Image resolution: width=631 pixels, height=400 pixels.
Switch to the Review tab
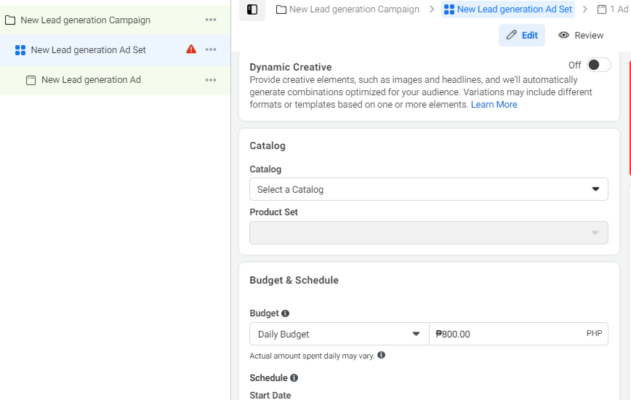coord(581,35)
